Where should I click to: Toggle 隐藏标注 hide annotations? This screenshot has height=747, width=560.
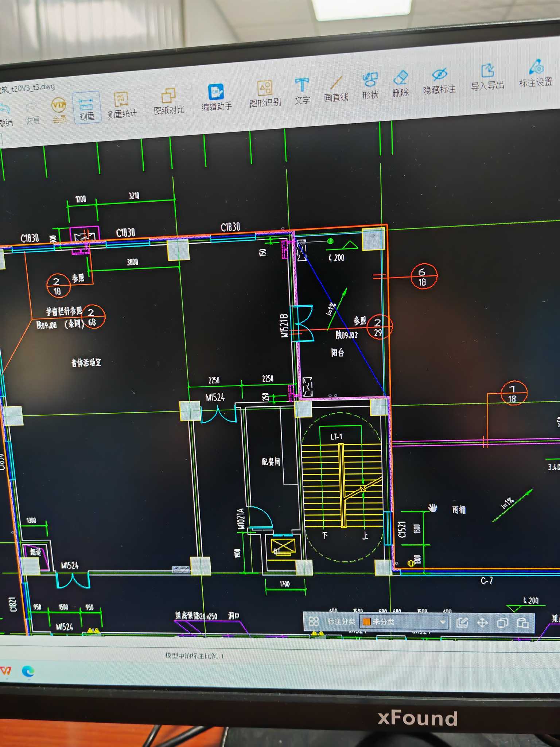click(439, 81)
